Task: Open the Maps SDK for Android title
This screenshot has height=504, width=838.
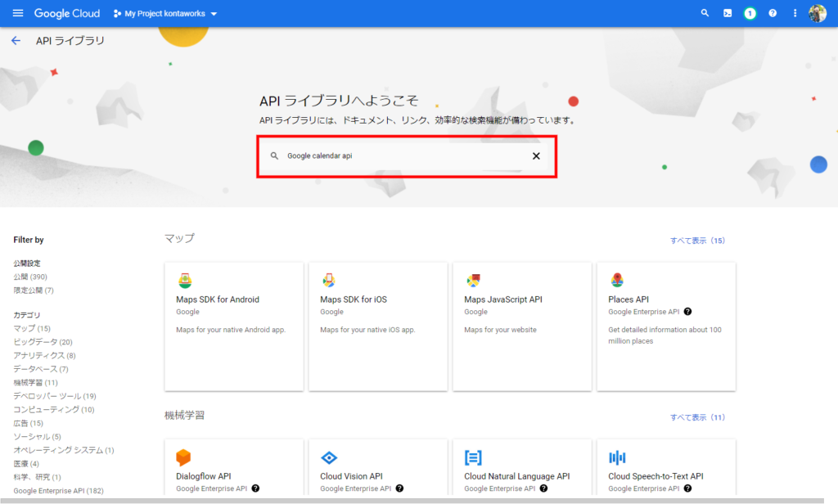Action: [x=218, y=299]
